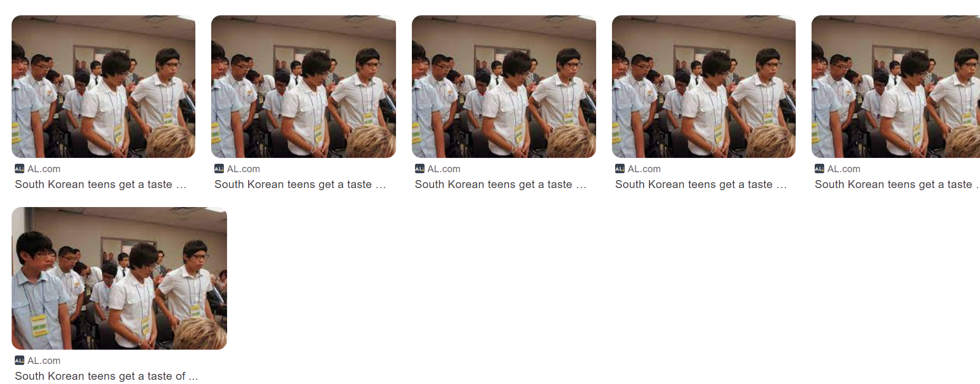Open the second image result thumbnail
Image resolution: width=980 pixels, height=384 pixels.
pyautogui.click(x=304, y=87)
